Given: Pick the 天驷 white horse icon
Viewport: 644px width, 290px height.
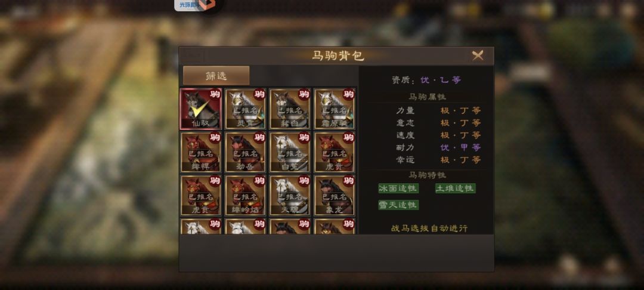Looking at the screenshot, I should (x=290, y=196).
